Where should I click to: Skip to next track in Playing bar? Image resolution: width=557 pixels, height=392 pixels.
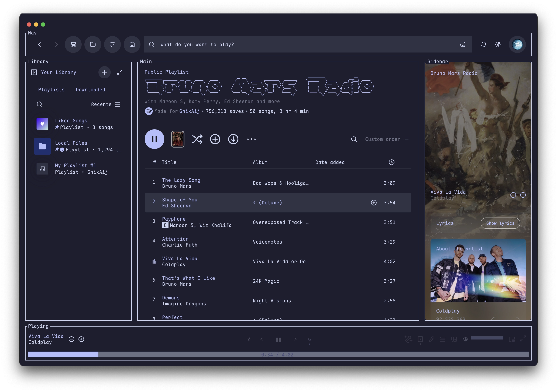click(x=295, y=339)
